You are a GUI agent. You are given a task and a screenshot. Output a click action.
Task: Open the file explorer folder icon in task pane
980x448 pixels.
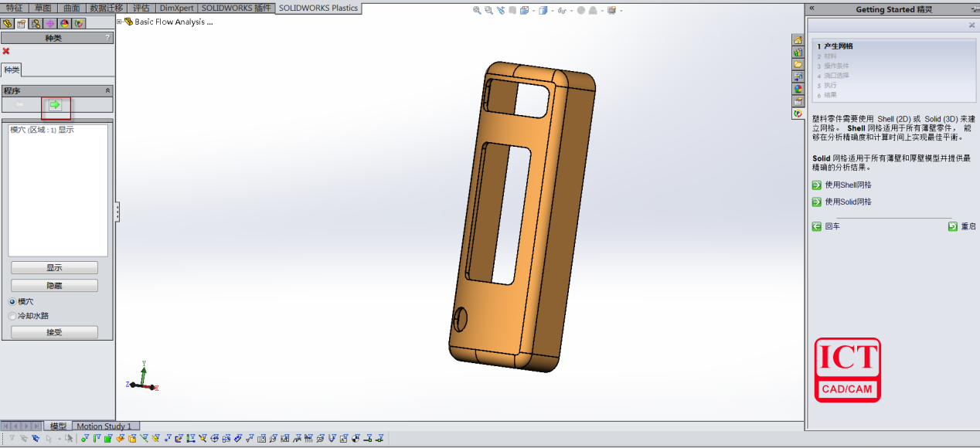point(798,65)
